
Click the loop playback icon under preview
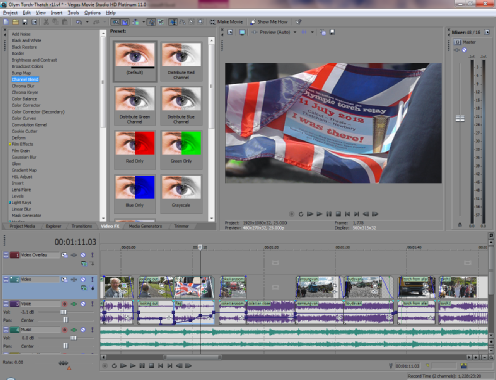[x=301, y=214]
